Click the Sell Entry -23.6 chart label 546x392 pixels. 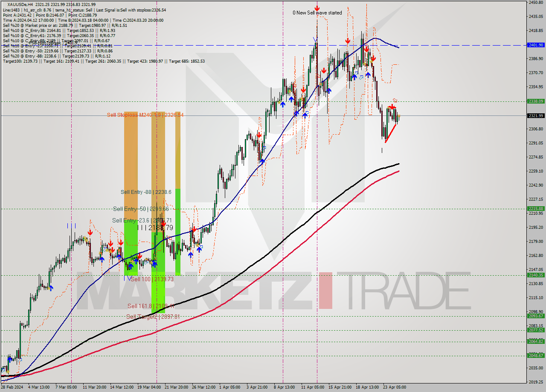142,220
